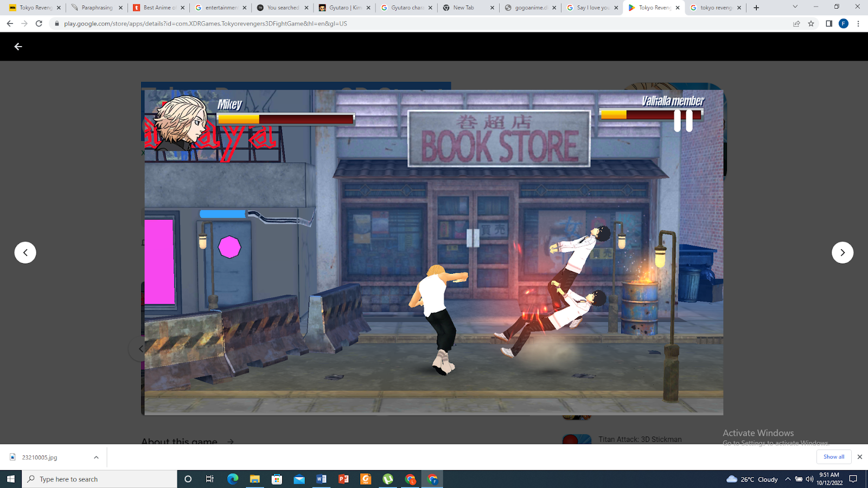Click the browser back navigation arrow
The width and height of the screenshot is (868, 488).
pyautogui.click(x=10, y=23)
